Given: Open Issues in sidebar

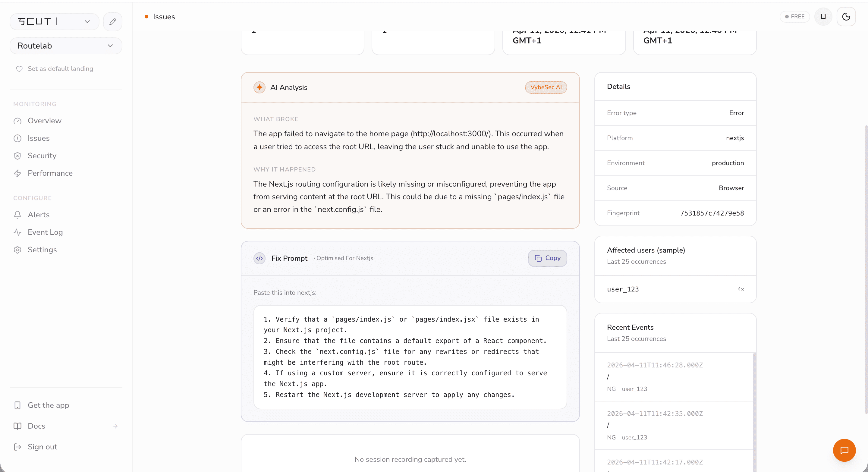Looking at the screenshot, I should coord(38,138).
